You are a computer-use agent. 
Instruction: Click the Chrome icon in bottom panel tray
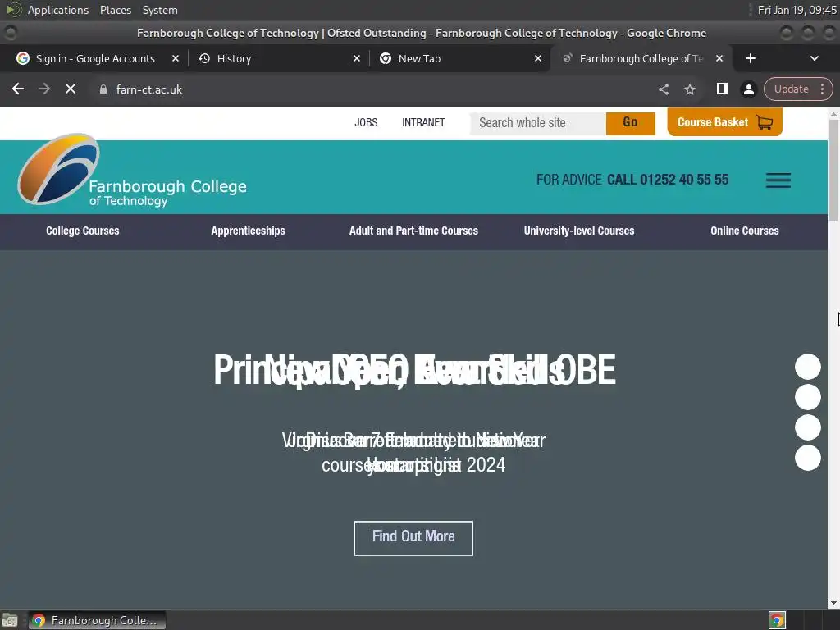click(777, 620)
